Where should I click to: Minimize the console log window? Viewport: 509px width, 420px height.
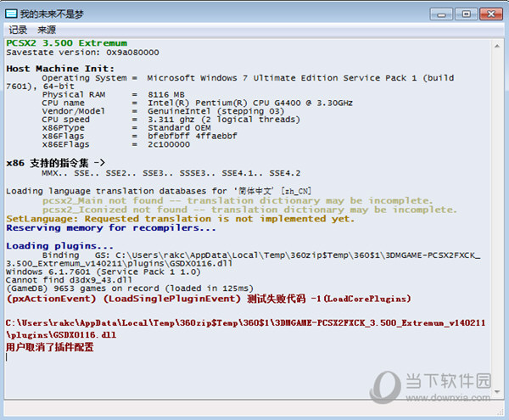[x=441, y=13]
